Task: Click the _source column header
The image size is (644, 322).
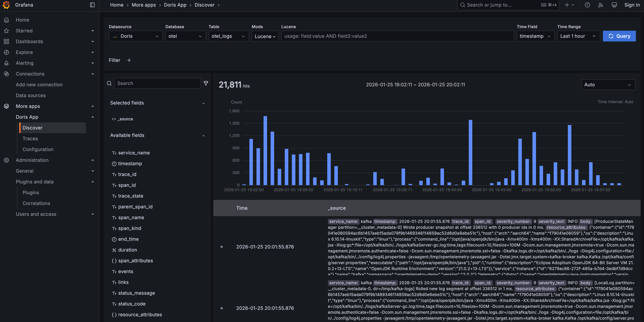Action: (x=336, y=208)
